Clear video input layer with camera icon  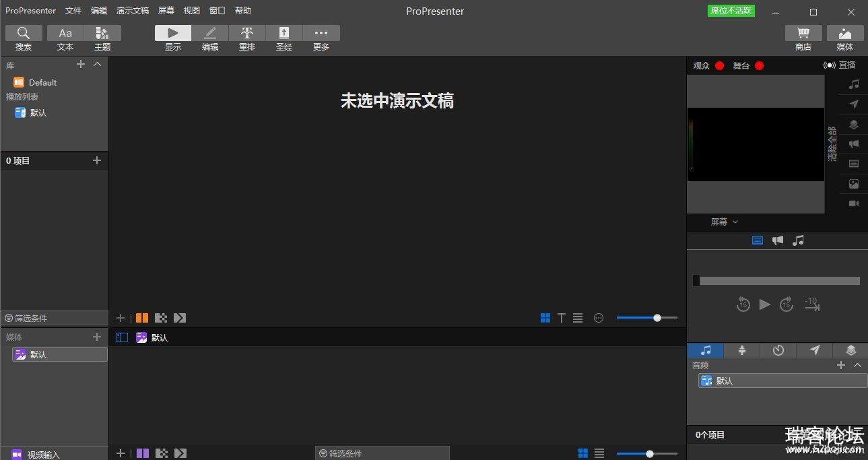(854, 203)
